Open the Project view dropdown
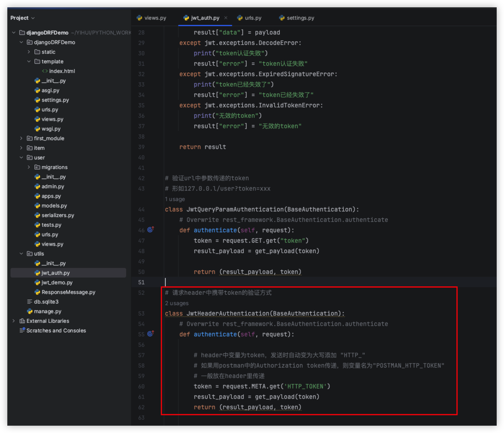504x433 pixels. pos(22,18)
